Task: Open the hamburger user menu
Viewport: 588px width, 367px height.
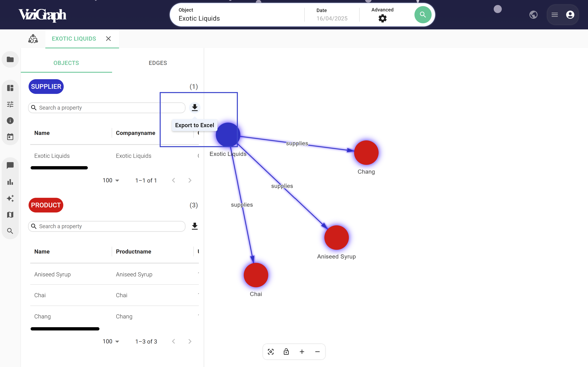Action: [x=555, y=15]
